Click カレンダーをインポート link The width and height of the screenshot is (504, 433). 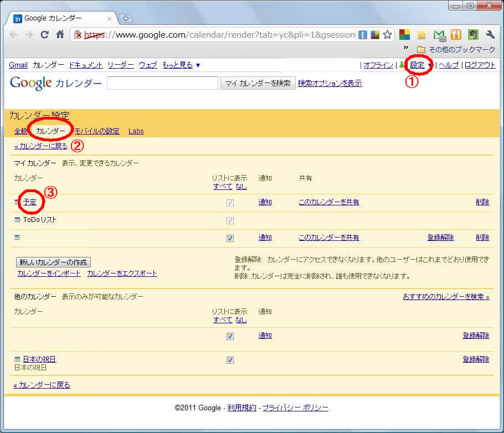(x=49, y=274)
